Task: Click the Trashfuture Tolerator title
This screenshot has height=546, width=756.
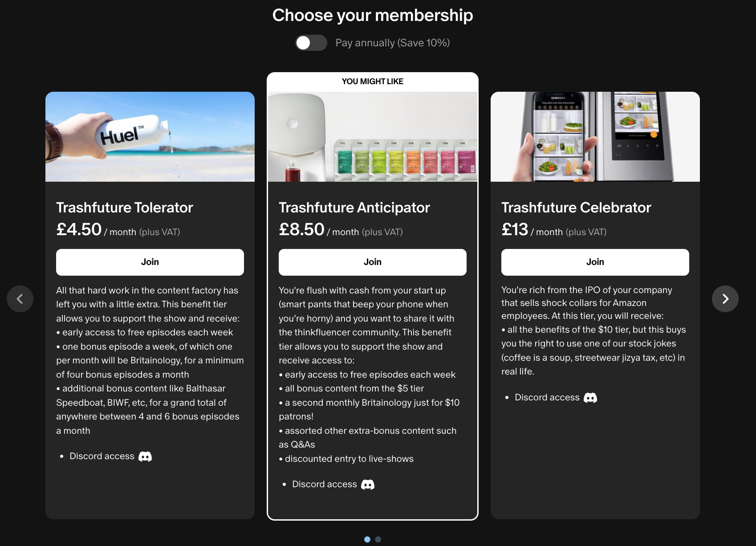Action: tap(125, 208)
